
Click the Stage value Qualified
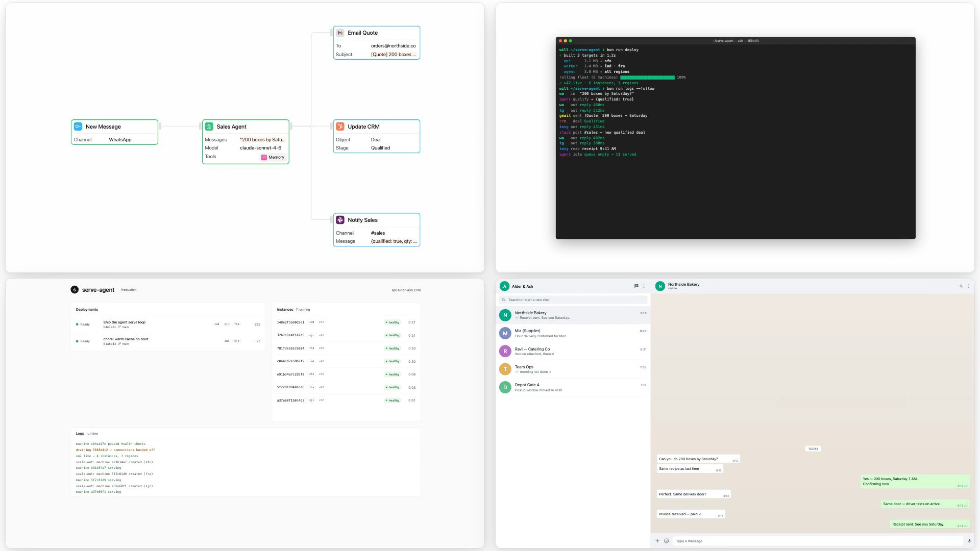click(380, 148)
